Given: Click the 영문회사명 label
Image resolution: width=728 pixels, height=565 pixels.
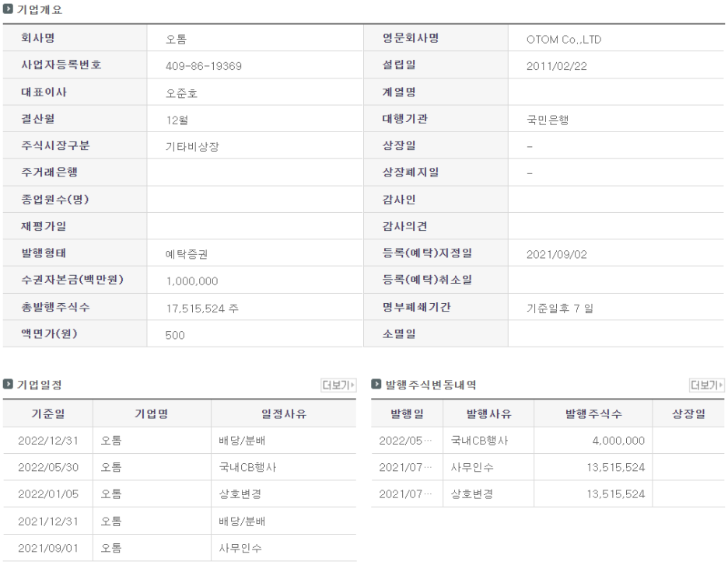Looking at the screenshot, I should click(x=411, y=38).
